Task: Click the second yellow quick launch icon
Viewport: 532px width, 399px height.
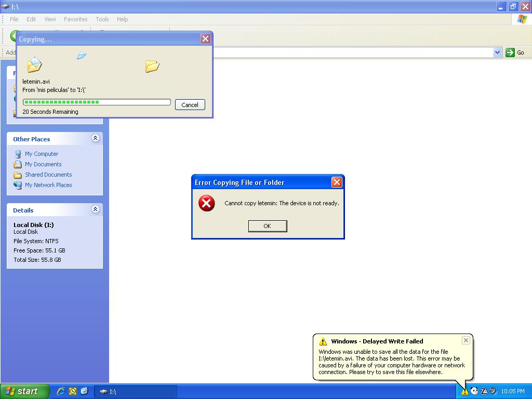Action: point(73,391)
